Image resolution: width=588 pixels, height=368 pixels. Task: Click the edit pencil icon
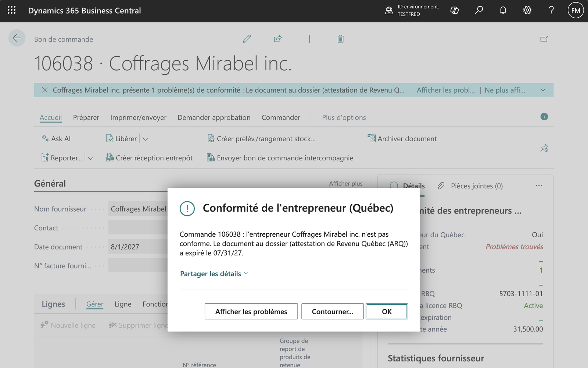(247, 39)
